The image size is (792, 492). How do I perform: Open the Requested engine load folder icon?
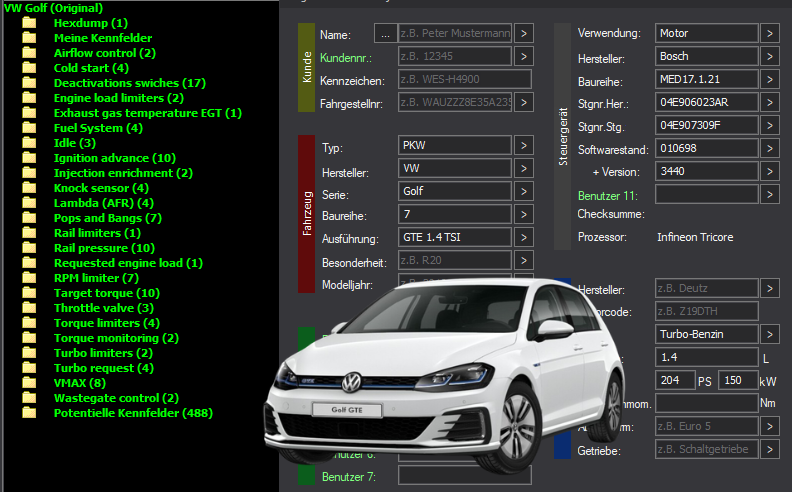29,263
